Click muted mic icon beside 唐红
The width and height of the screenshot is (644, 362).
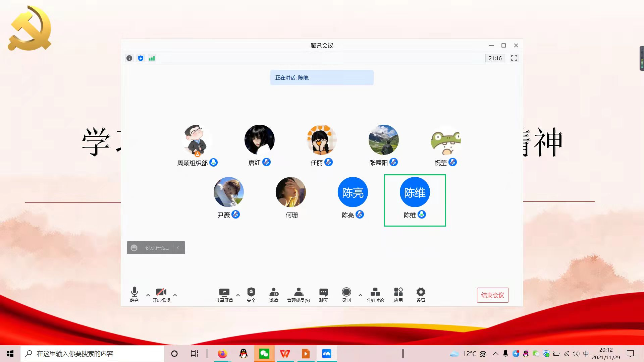[x=267, y=162]
